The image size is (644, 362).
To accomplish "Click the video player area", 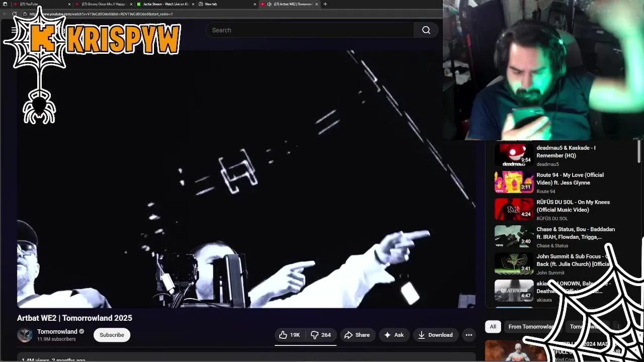I will pos(246,179).
